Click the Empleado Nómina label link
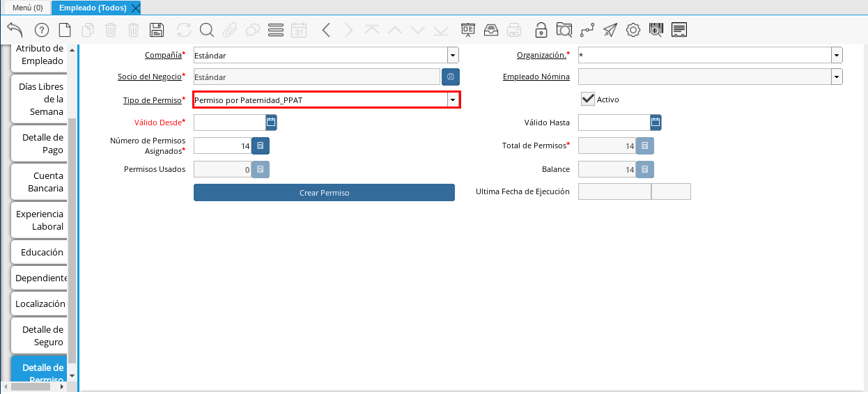The image size is (868, 394). (x=536, y=77)
